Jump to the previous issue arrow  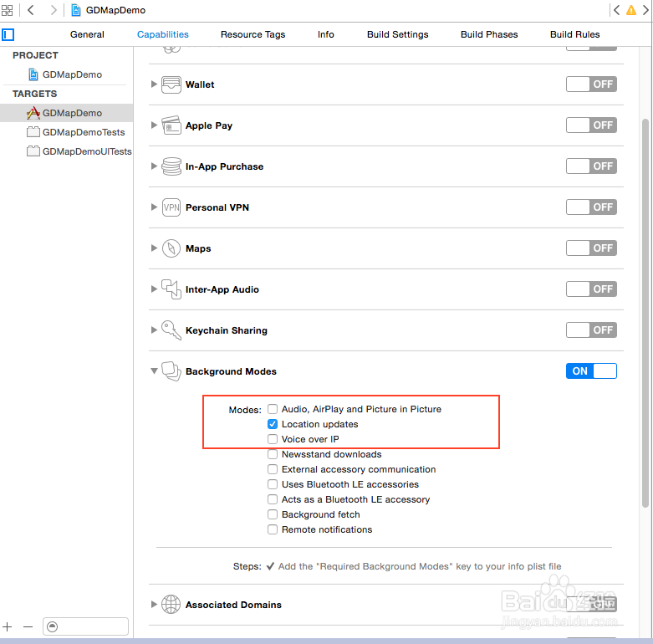click(x=617, y=10)
